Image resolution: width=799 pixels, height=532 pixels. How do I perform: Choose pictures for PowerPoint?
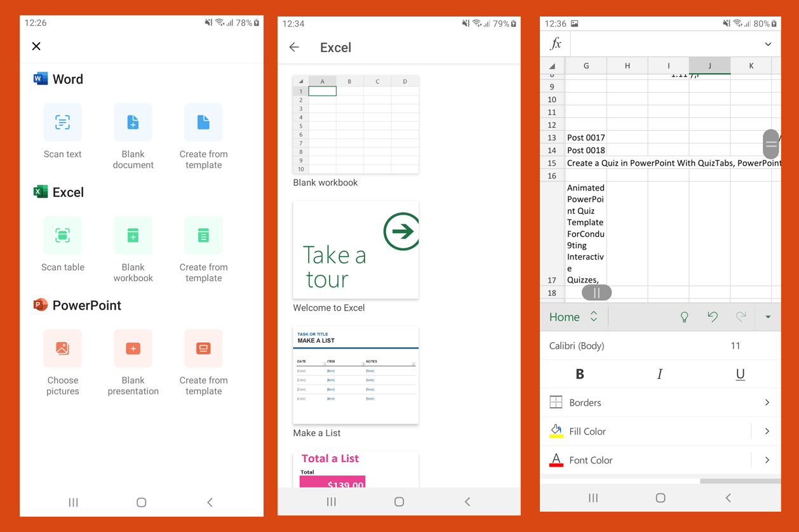[x=62, y=349]
